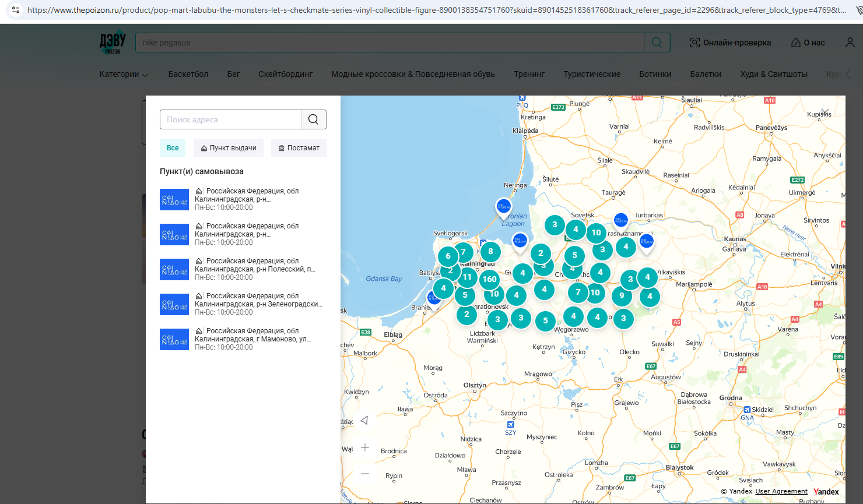
Task: Expand the 160 cluster marker on map
Action: 489,279
